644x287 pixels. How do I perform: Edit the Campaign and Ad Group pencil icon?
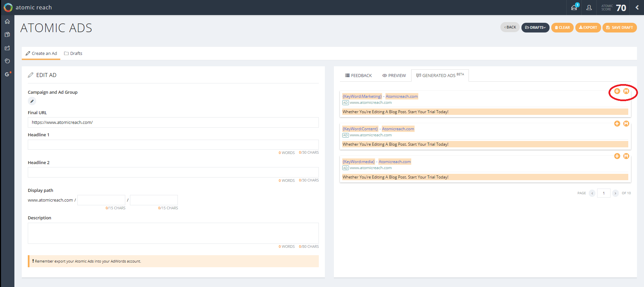[x=32, y=101]
